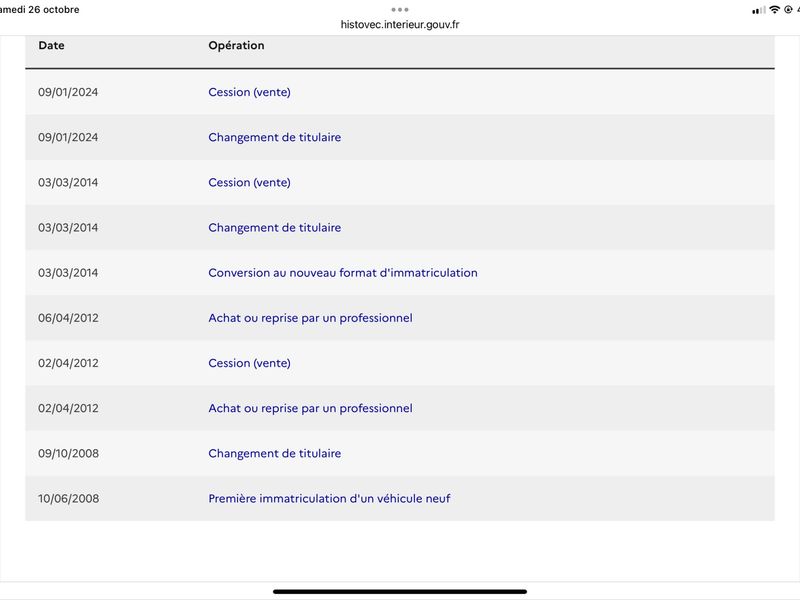This screenshot has width=800, height=600.
Task: Tap the orientation lock status icon
Action: (788, 10)
